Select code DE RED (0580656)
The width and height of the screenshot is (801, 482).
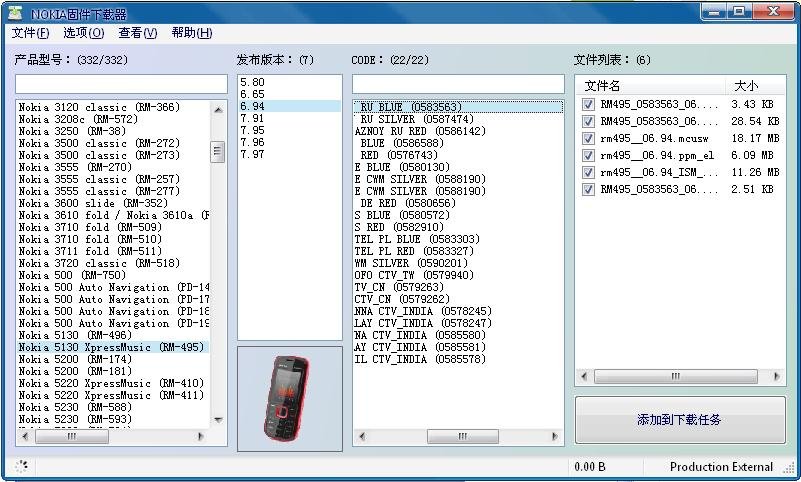(458, 203)
